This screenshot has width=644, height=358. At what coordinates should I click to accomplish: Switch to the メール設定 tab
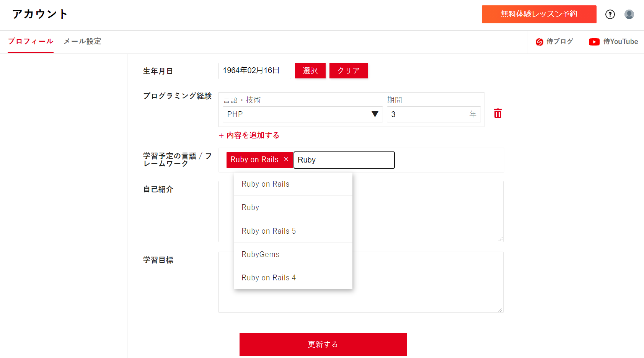(82, 41)
